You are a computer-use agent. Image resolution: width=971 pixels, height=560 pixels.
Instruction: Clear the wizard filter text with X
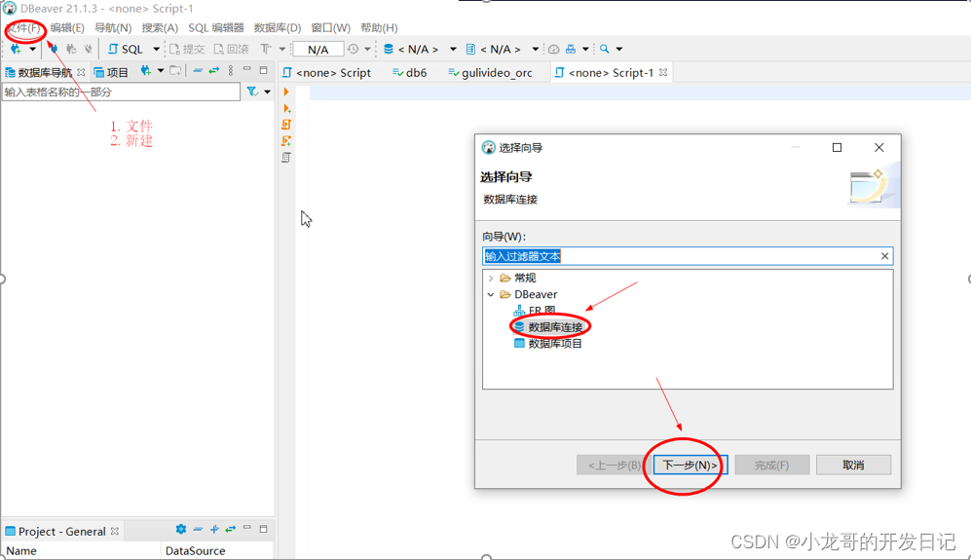pyautogui.click(x=885, y=256)
